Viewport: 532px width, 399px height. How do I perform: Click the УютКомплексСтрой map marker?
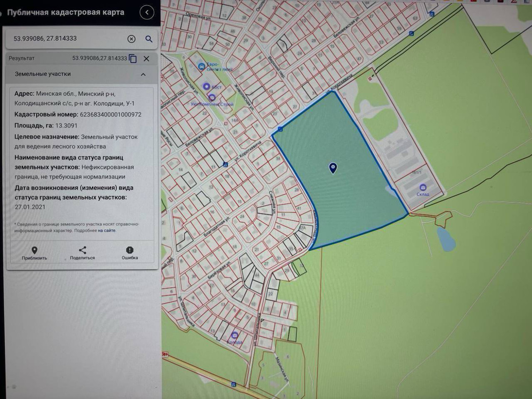click(212, 97)
